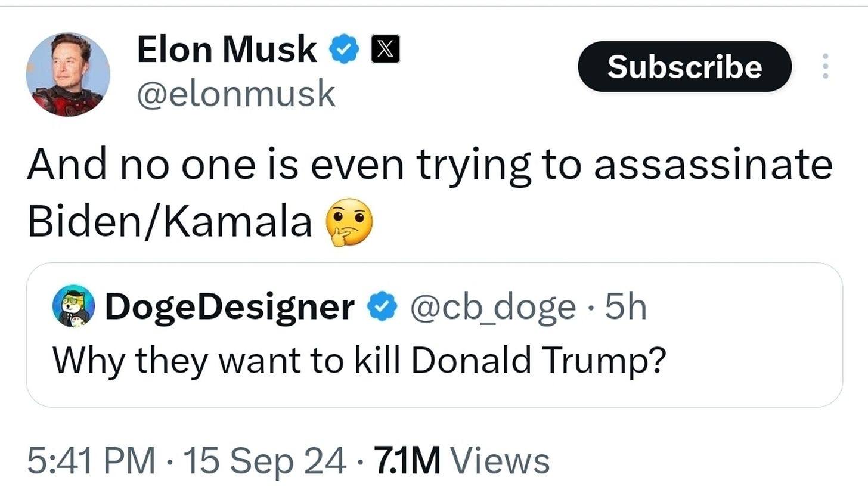Click the X affiliation badge next to Elon Musk
The width and height of the screenshot is (868, 499).
point(385,49)
